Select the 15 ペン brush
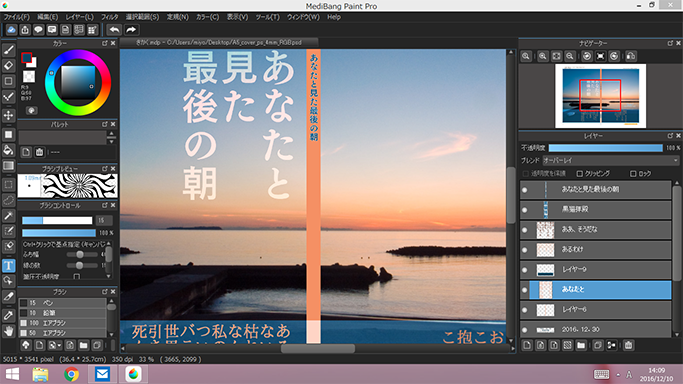683x384 pixels. pos(62,303)
